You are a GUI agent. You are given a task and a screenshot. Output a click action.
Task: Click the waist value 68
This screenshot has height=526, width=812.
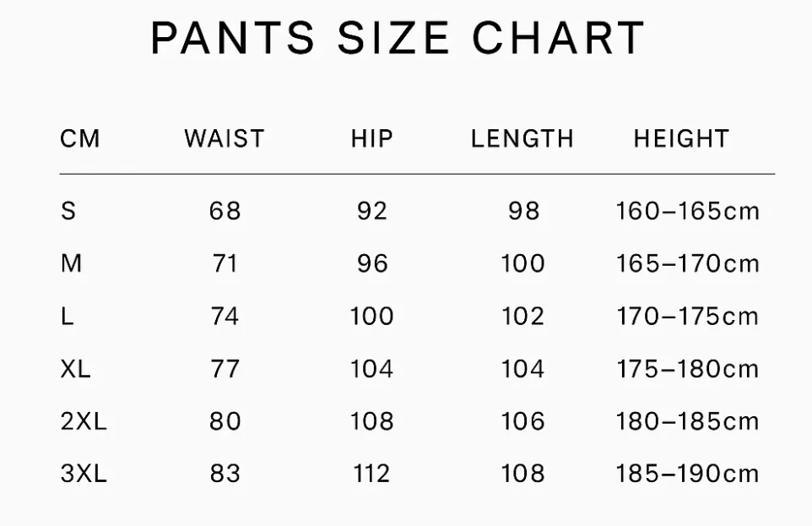[x=225, y=210]
